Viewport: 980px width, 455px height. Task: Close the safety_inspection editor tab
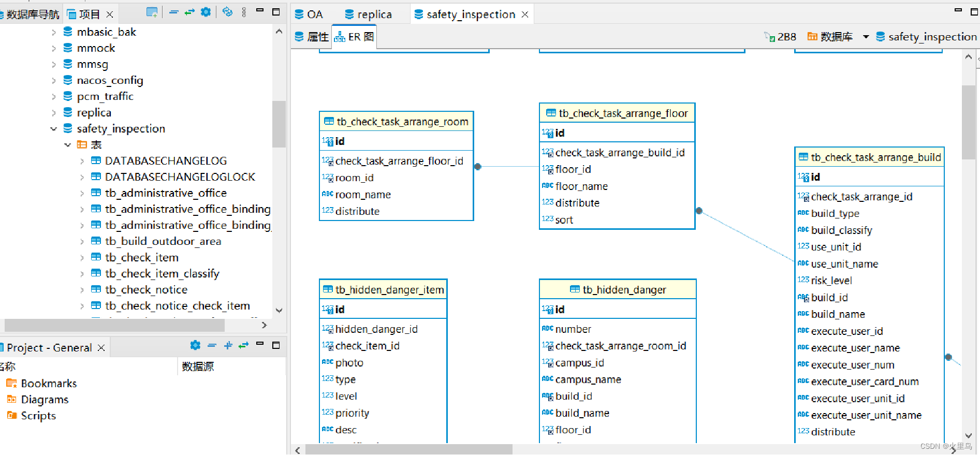pyautogui.click(x=525, y=14)
